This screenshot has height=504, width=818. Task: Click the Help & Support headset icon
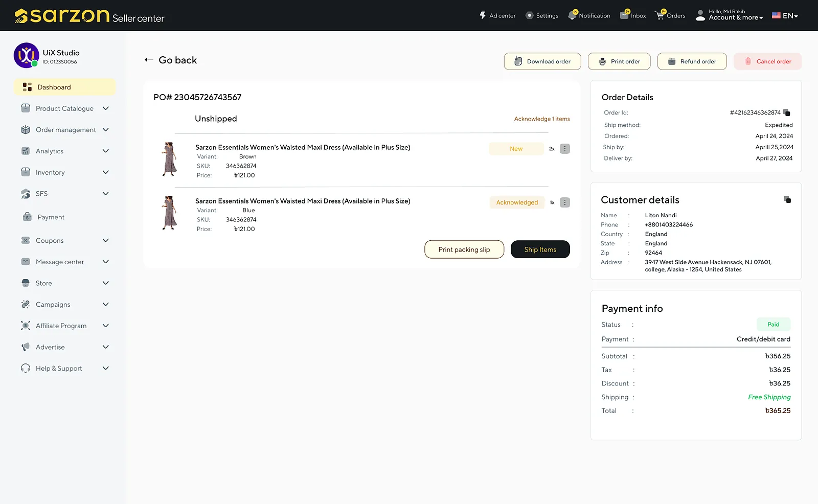pyautogui.click(x=26, y=368)
